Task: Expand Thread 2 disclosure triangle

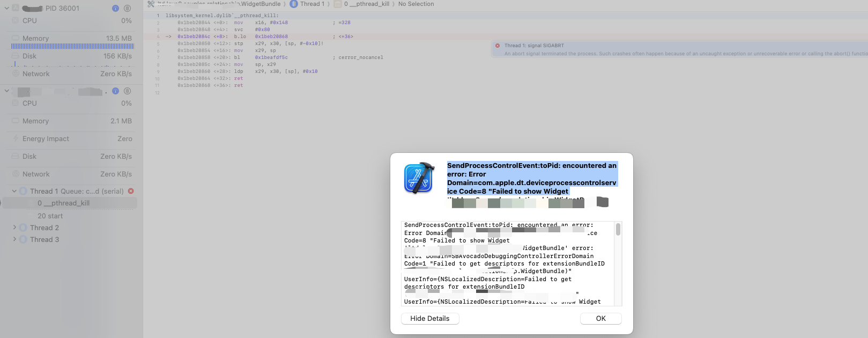Action: point(14,227)
